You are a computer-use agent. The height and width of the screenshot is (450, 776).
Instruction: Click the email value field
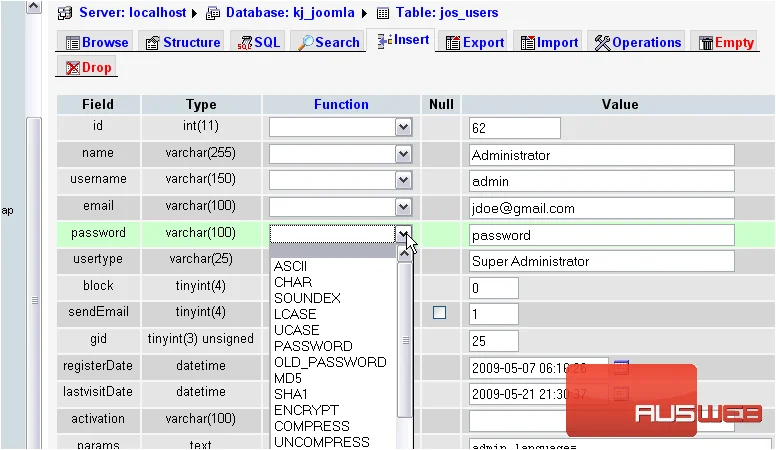(x=602, y=208)
